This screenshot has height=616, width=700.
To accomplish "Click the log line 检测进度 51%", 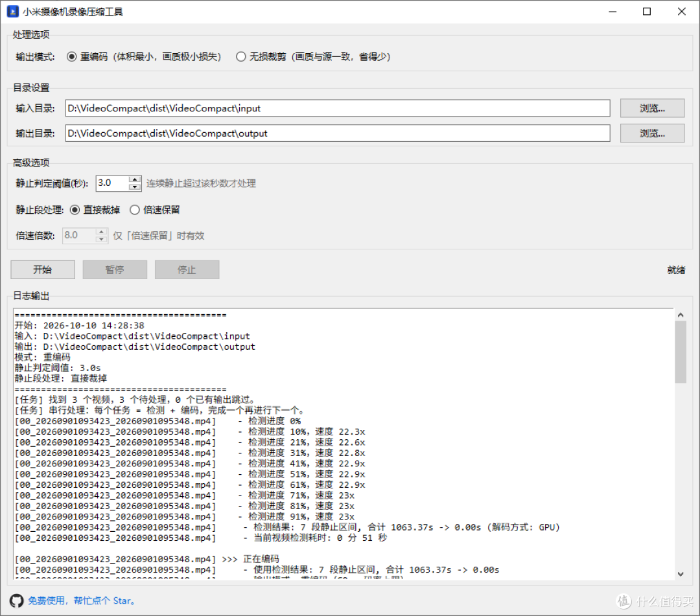I will pyautogui.click(x=190, y=474).
